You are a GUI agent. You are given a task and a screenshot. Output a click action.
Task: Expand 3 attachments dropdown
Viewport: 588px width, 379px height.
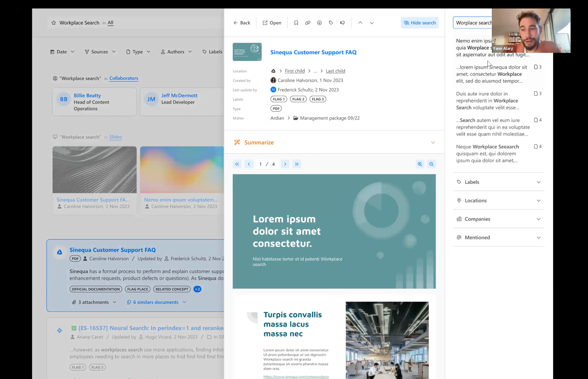tap(94, 302)
